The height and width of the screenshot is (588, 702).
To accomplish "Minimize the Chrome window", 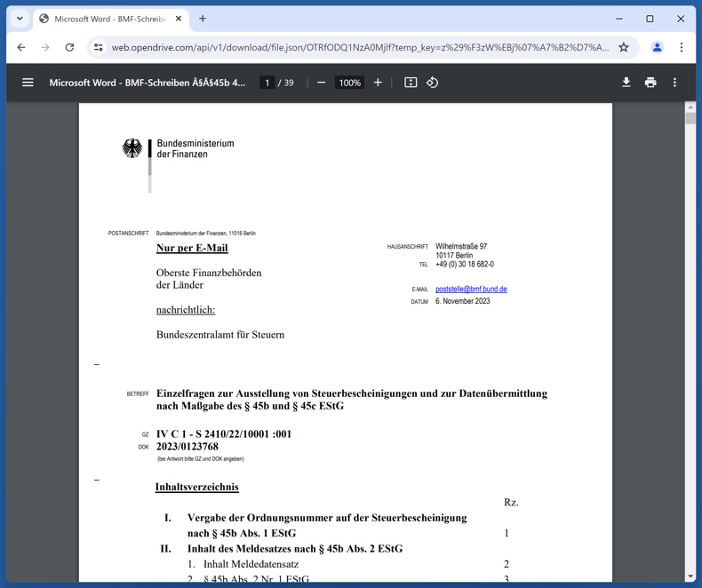I will point(619,19).
